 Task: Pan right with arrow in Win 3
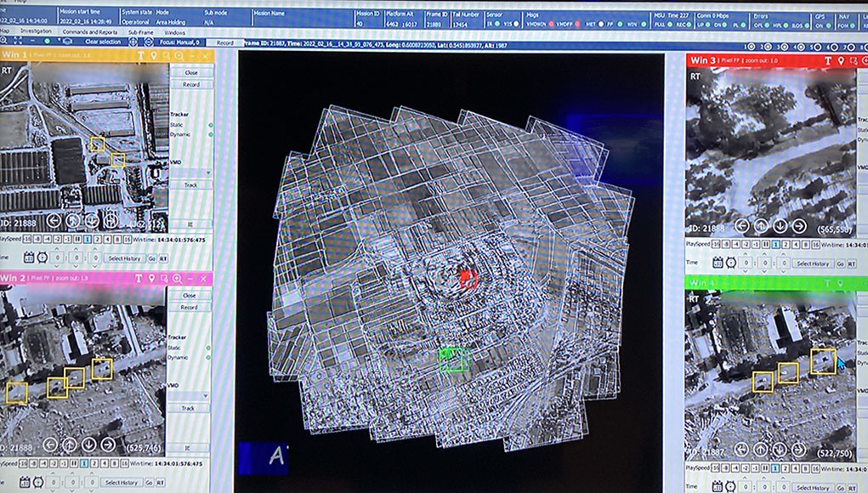click(x=799, y=226)
